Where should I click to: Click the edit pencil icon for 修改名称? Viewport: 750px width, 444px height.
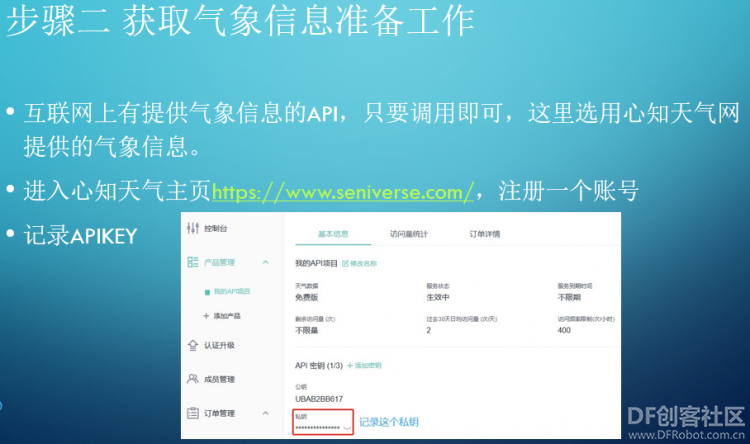pyautogui.click(x=345, y=264)
